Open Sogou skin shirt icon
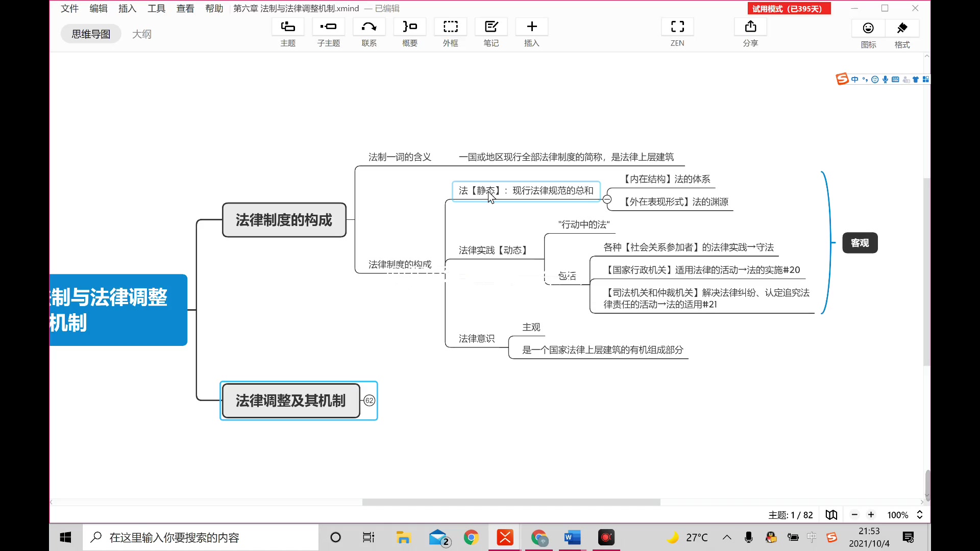Screen dimensions: 980x551 (916, 79)
